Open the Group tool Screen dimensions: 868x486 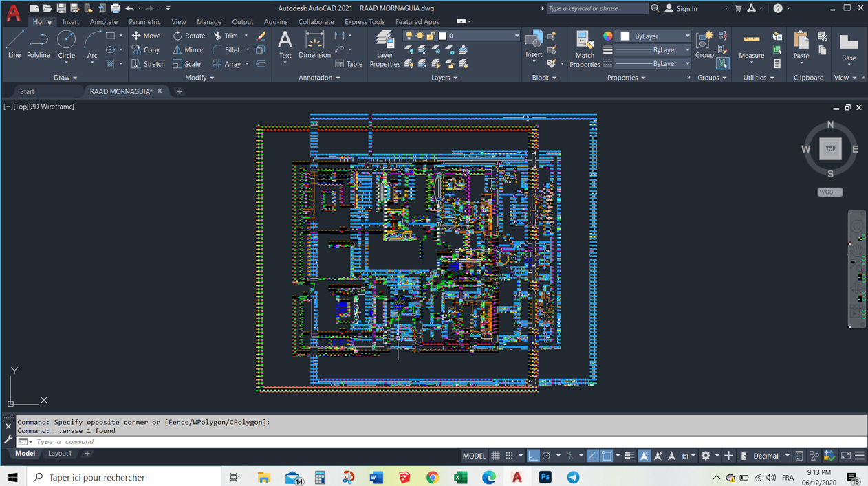[704, 45]
